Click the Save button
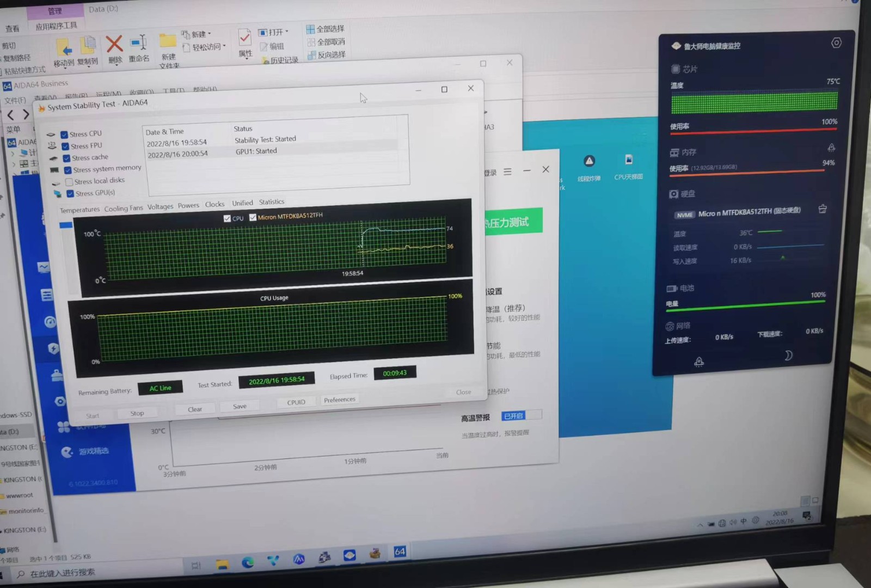The image size is (871, 588). tap(240, 407)
